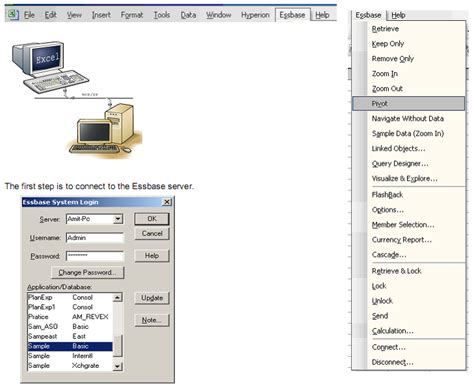Viewport: 474px width, 388px height.
Task: Select the highlighted Sample Basic row
Action: pyautogui.click(x=70, y=346)
